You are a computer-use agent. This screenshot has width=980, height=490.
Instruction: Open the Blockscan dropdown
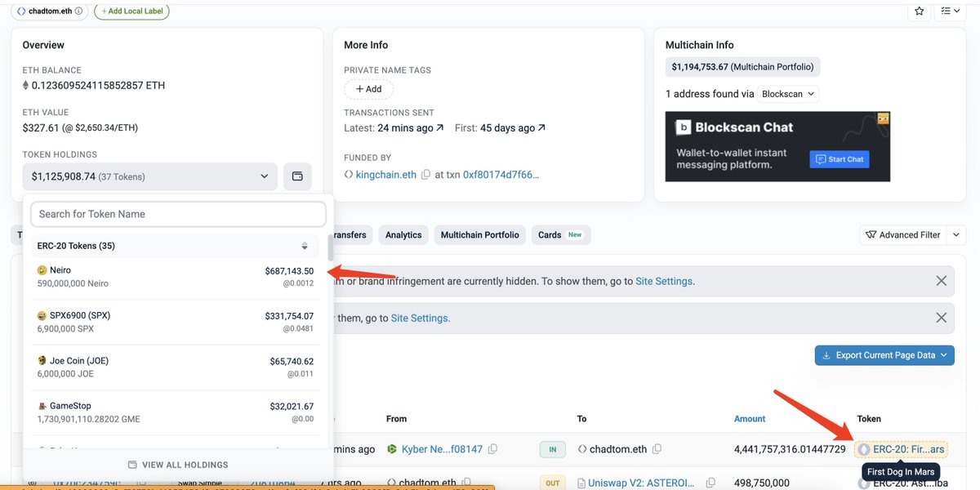pyautogui.click(x=788, y=94)
